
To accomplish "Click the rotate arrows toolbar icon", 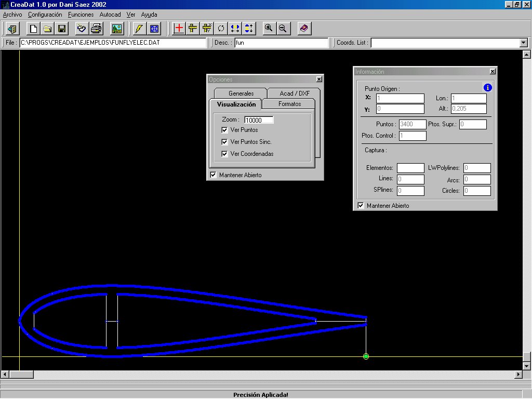I will click(x=221, y=29).
